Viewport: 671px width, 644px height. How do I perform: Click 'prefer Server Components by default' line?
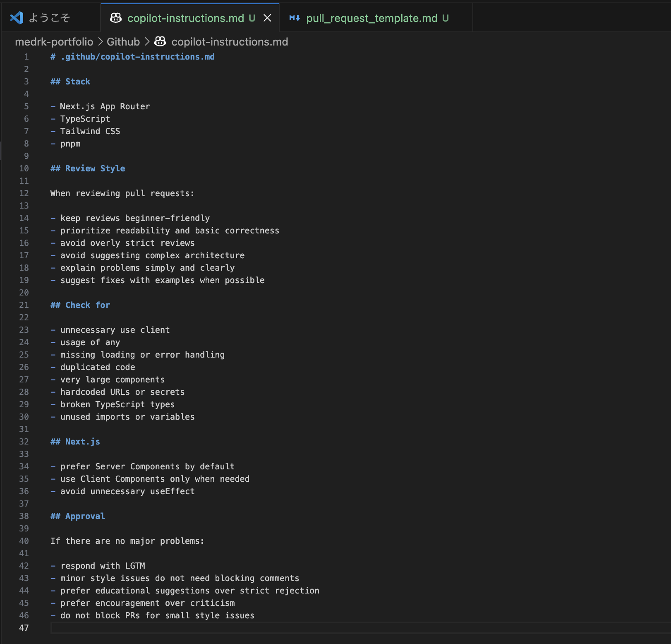147,466
